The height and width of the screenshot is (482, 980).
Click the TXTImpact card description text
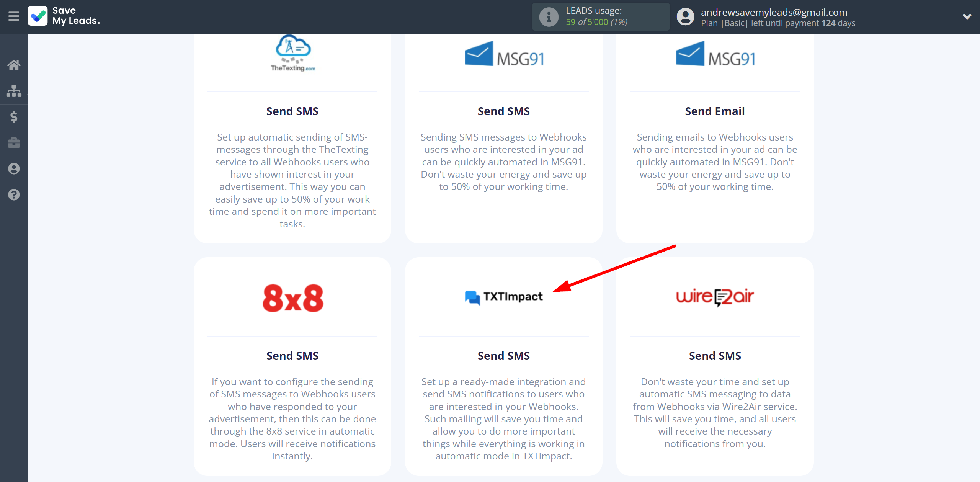tap(504, 419)
